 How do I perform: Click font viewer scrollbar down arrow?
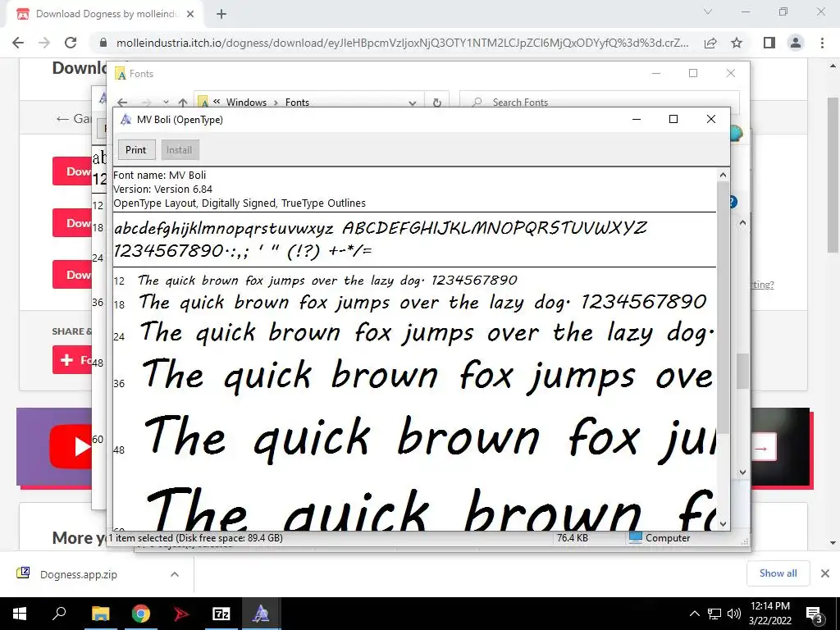(x=724, y=524)
